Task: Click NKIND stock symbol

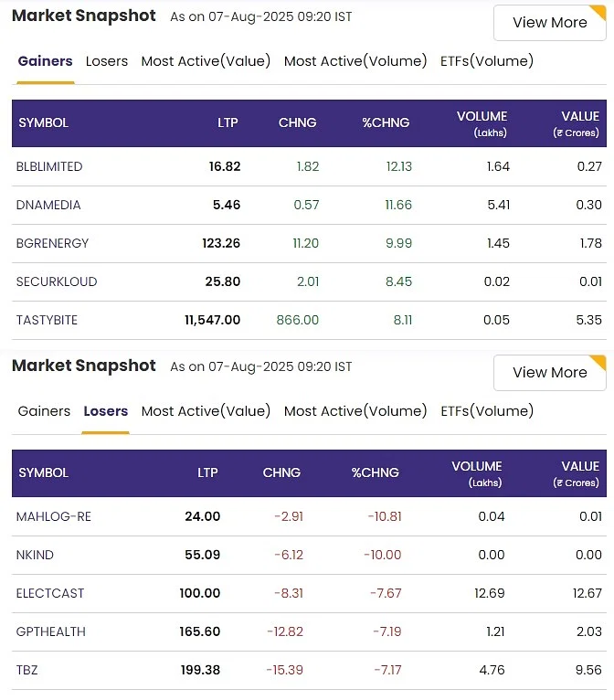Action: click(x=34, y=555)
